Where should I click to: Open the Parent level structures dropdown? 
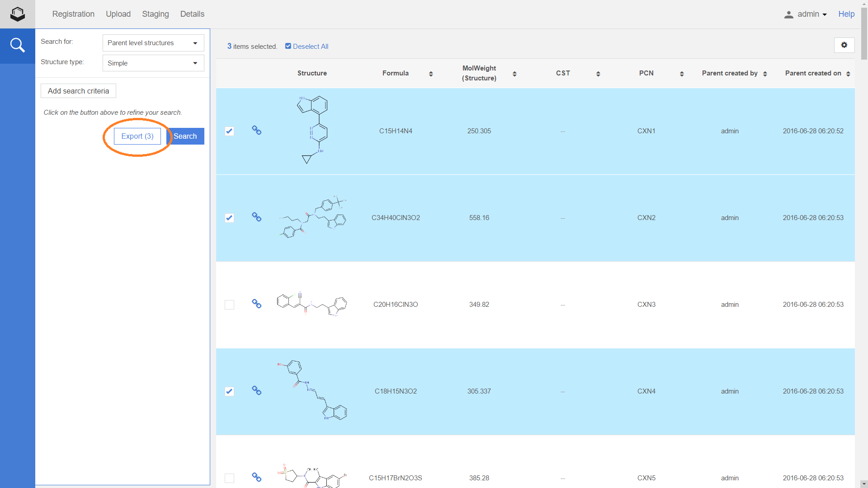(153, 43)
